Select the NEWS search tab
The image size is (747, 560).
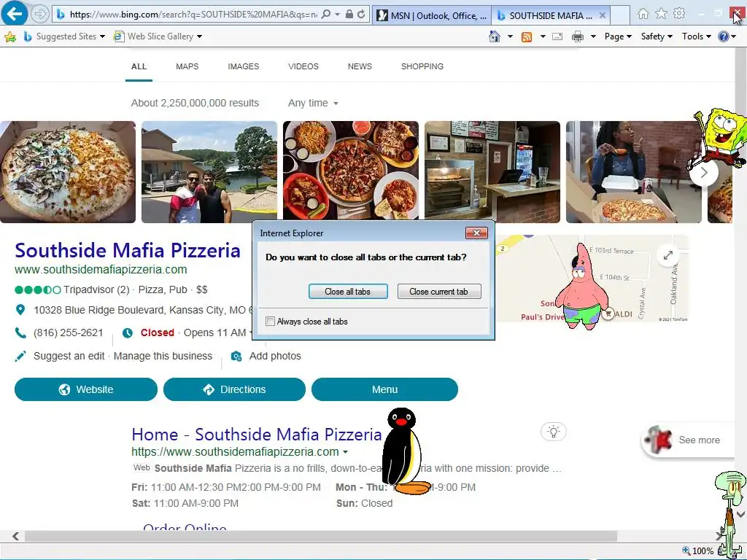360,66
